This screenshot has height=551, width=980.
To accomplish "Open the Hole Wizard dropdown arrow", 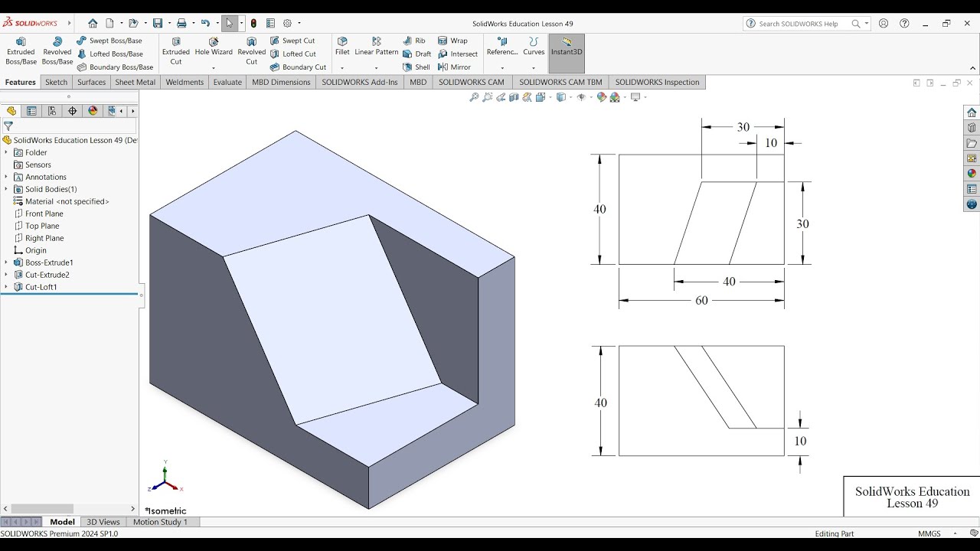I will [214, 68].
